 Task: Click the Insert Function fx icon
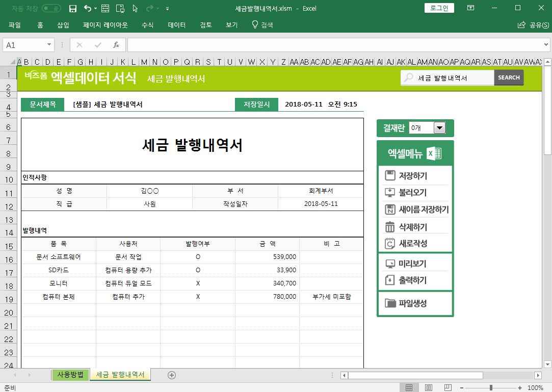coord(116,45)
